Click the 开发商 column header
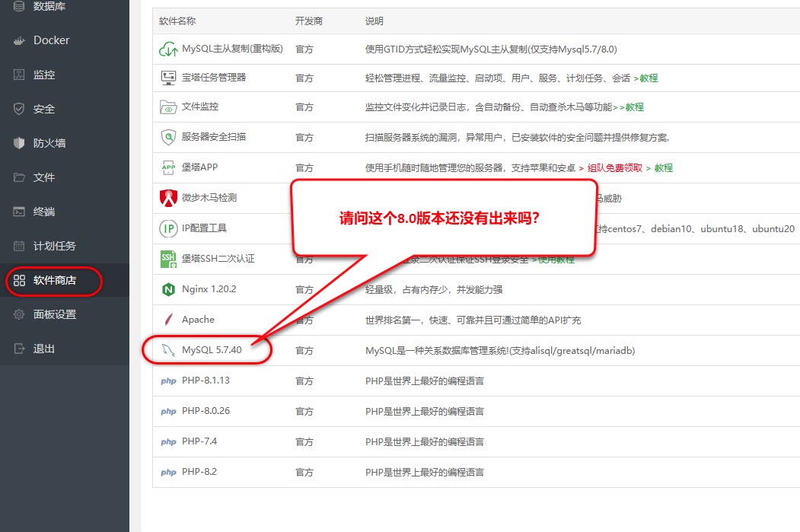This screenshot has width=800, height=532. 309,21
